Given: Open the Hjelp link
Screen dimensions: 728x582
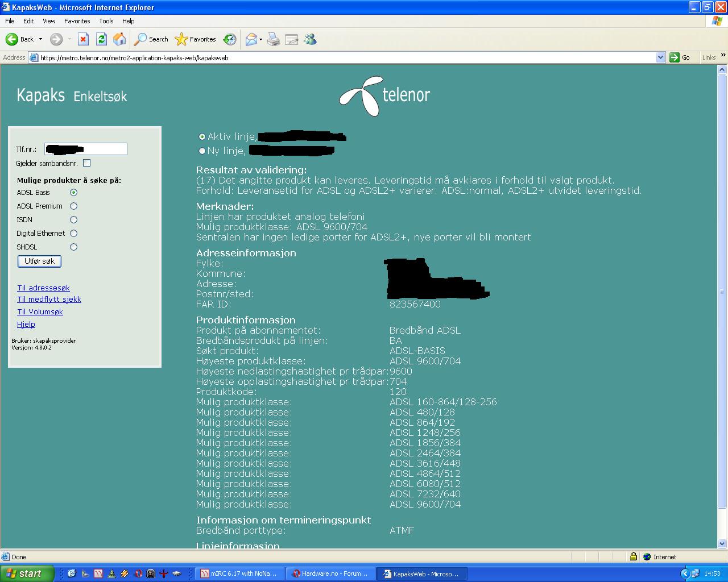Looking at the screenshot, I should coord(26,325).
